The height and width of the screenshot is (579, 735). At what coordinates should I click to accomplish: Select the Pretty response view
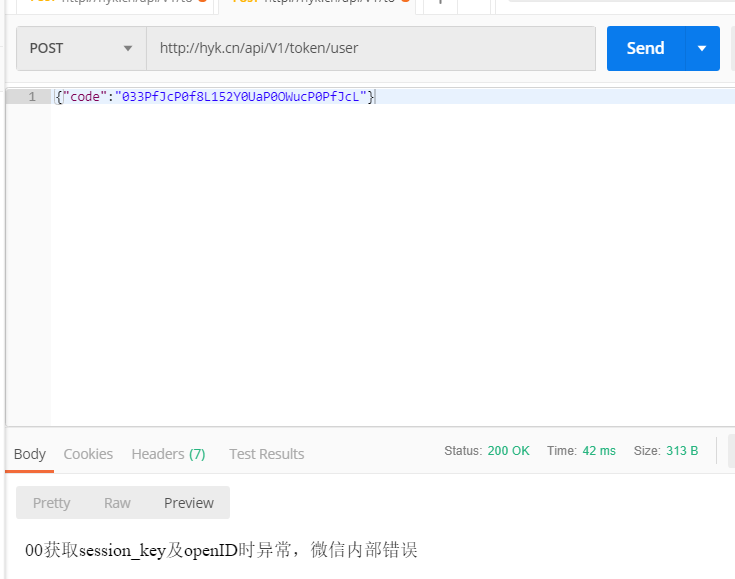[52, 503]
